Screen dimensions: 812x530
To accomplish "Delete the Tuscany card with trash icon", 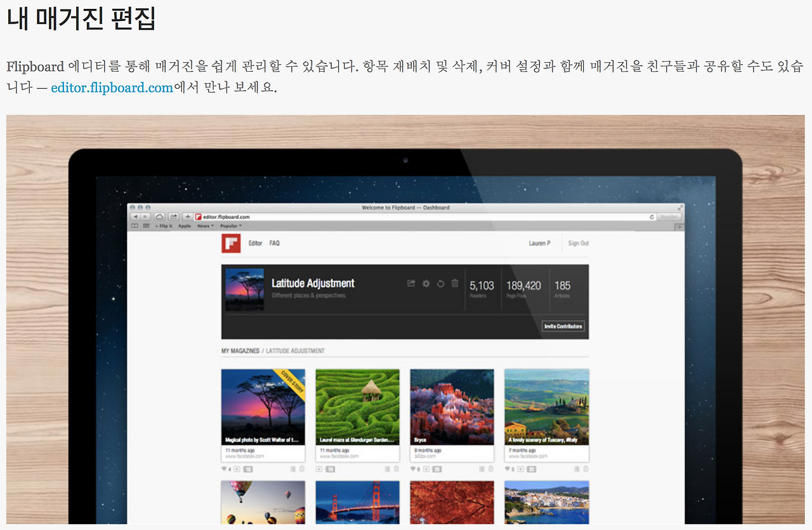I will (586, 469).
